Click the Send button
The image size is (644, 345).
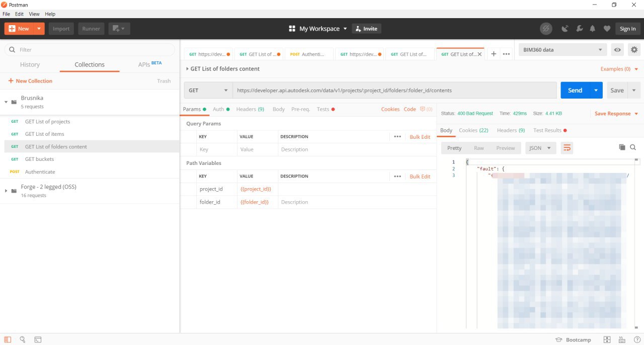[x=575, y=91]
